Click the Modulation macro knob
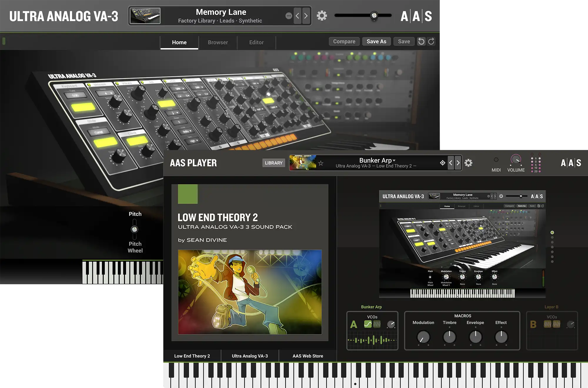This screenshot has height=388, width=588. (423, 337)
